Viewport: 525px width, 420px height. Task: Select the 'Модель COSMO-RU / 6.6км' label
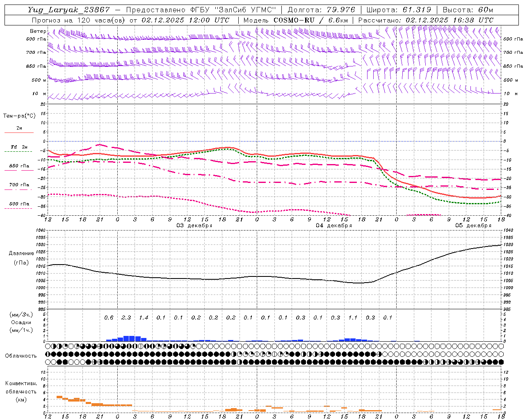coord(296,20)
